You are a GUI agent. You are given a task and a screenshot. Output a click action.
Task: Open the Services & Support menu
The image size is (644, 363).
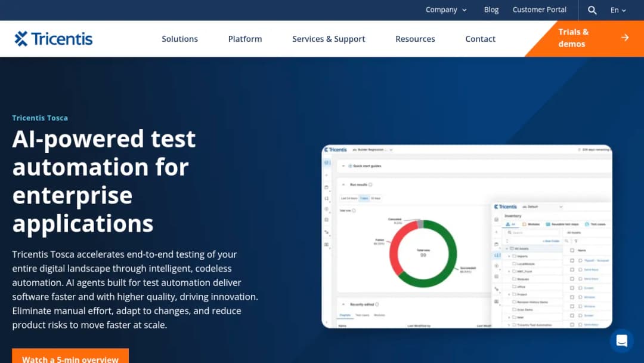tap(329, 39)
